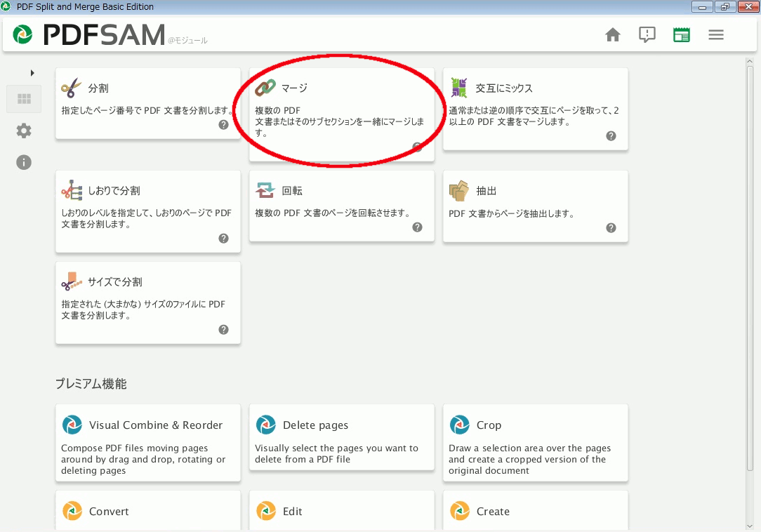Image resolution: width=761 pixels, height=532 pixels.
Task: Click the プレミアム機能 heading
Action: pyautogui.click(x=91, y=384)
